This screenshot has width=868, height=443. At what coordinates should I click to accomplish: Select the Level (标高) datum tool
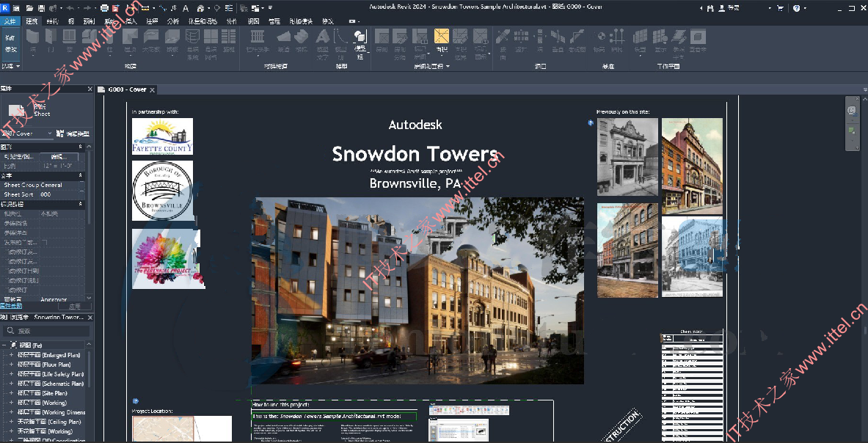click(599, 42)
